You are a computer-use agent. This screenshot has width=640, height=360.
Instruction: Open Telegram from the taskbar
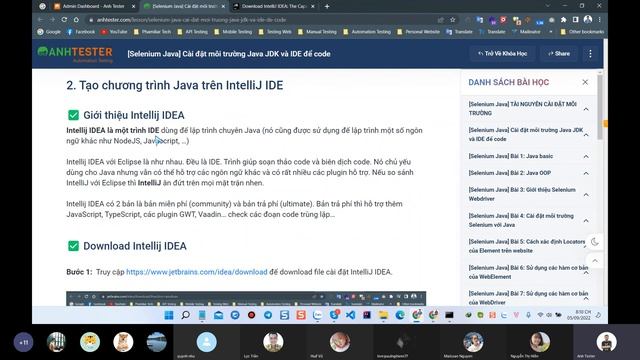pyautogui.click(x=268, y=315)
